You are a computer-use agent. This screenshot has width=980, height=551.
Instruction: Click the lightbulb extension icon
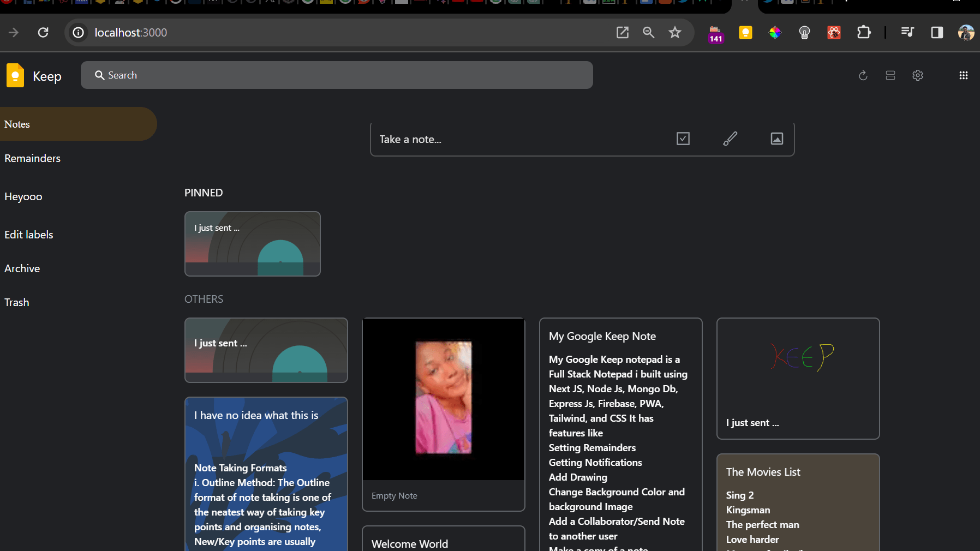click(804, 32)
